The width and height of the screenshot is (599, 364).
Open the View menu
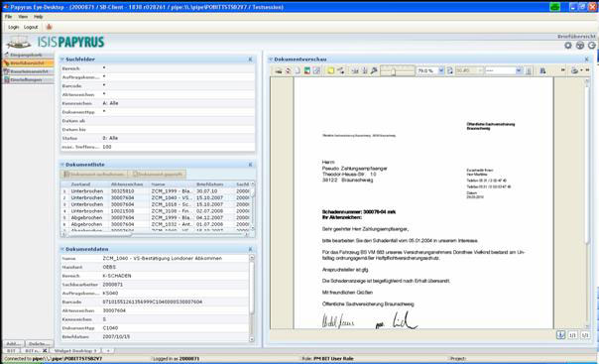click(x=23, y=17)
